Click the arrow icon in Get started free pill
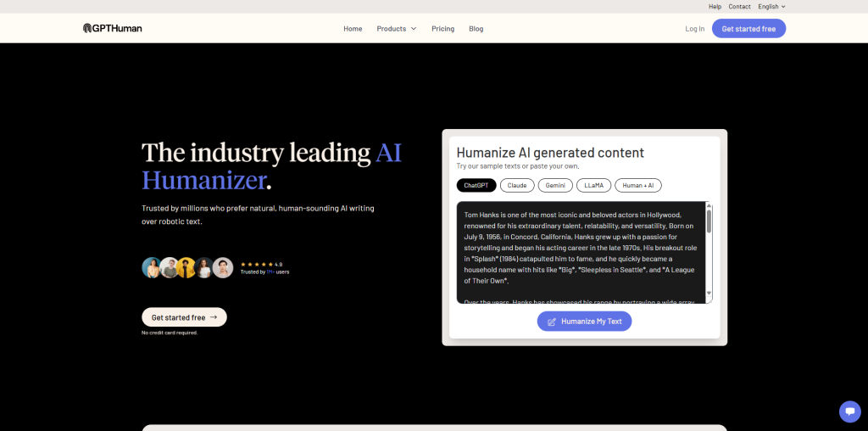 click(x=214, y=317)
